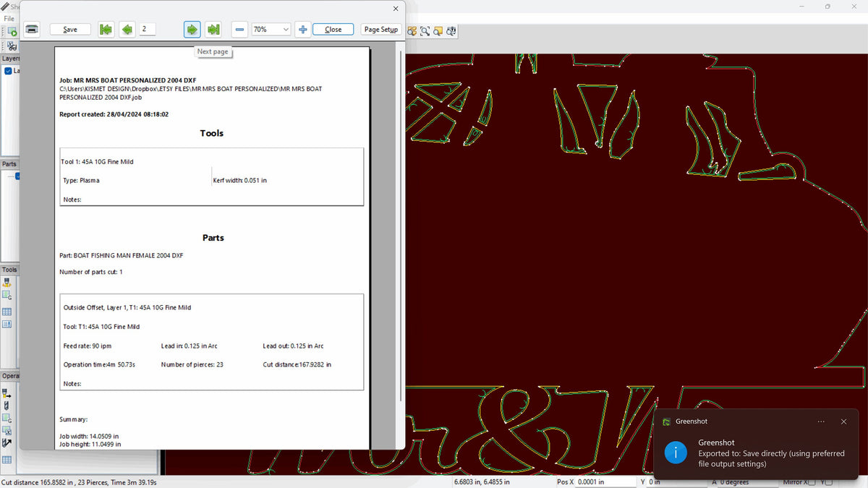
Task: Click 'Report created: 28/04/2024 08:18:02' line
Action: pyautogui.click(x=114, y=114)
